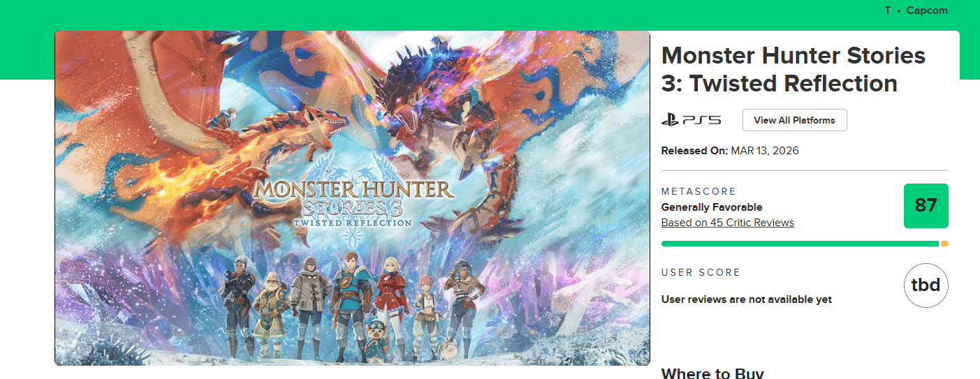Open the Based on 45 Critic Reviews link

coord(727,223)
